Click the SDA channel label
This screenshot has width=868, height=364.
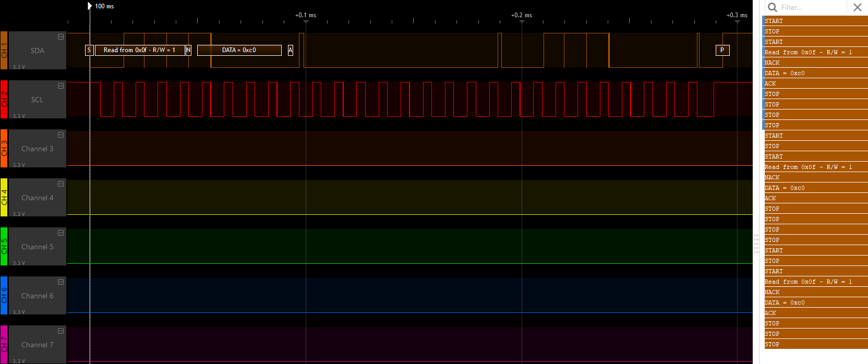coord(38,51)
